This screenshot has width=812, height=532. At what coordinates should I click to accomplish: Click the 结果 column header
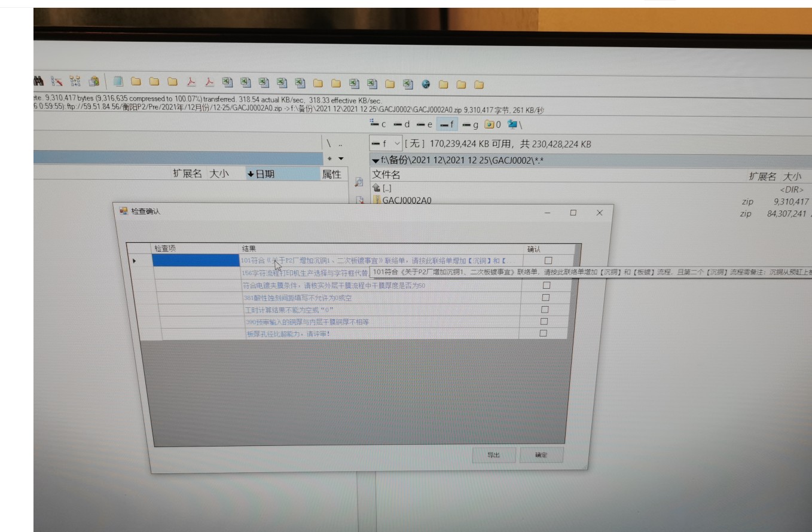coord(381,249)
